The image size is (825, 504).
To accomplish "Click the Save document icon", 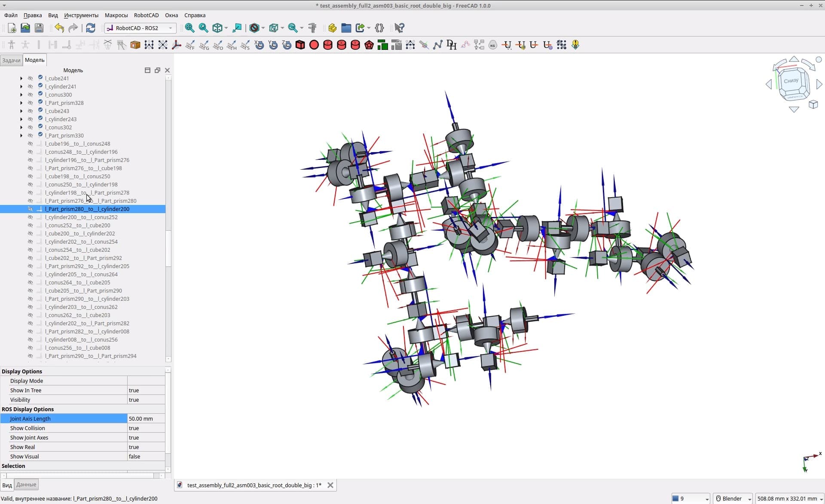I will coord(39,28).
